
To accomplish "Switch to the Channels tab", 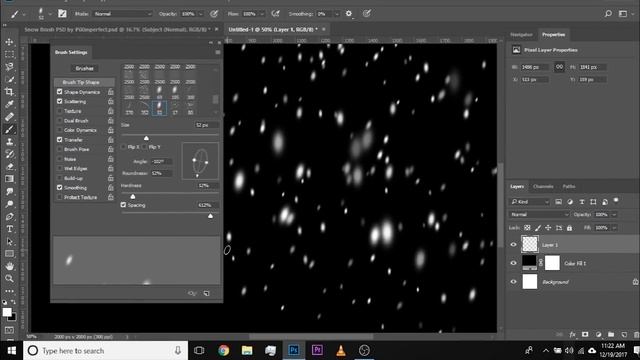I will click(x=543, y=187).
